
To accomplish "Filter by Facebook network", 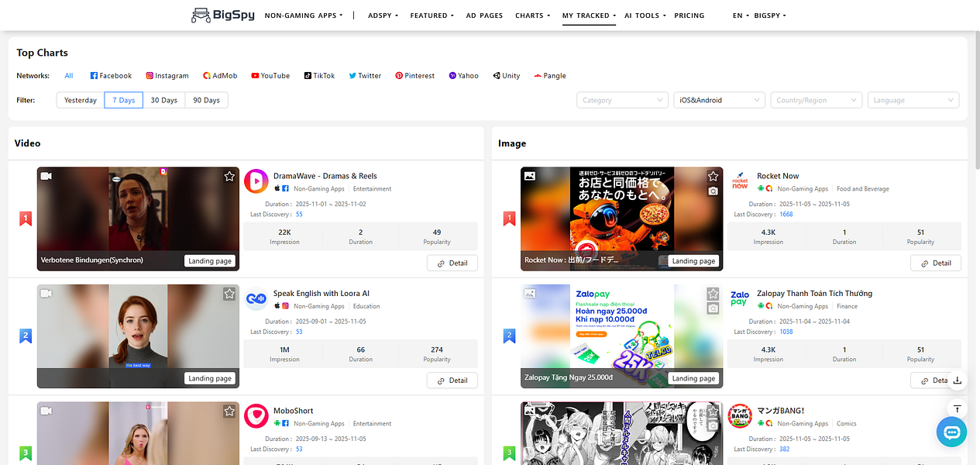I will [111, 76].
